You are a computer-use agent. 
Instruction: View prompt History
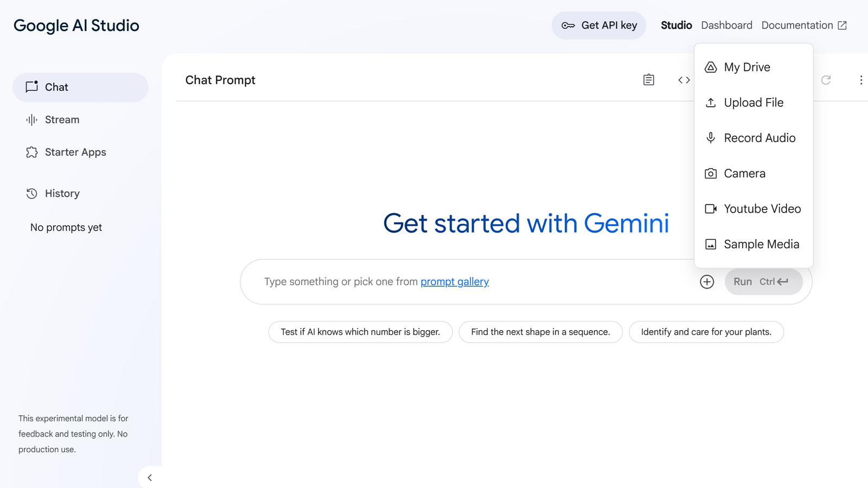(x=62, y=193)
